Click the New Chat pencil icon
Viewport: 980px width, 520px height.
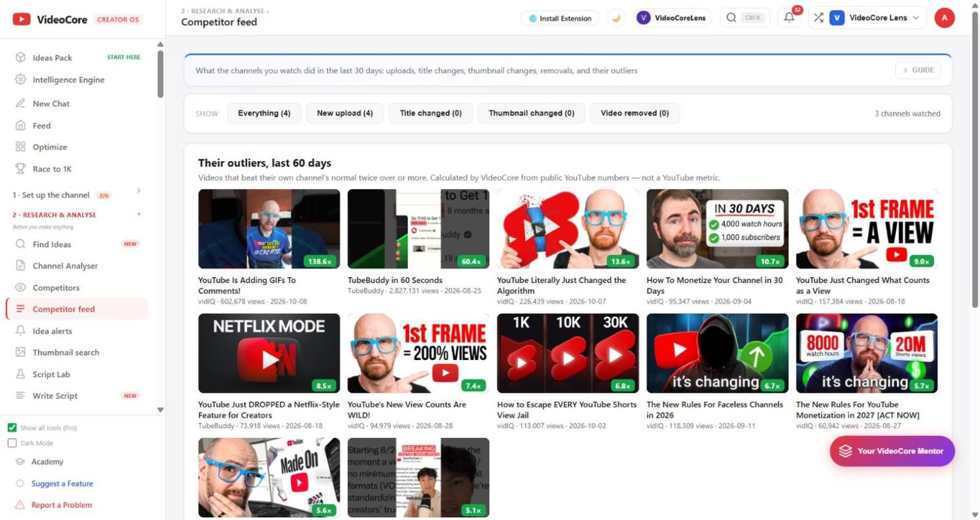[20, 104]
